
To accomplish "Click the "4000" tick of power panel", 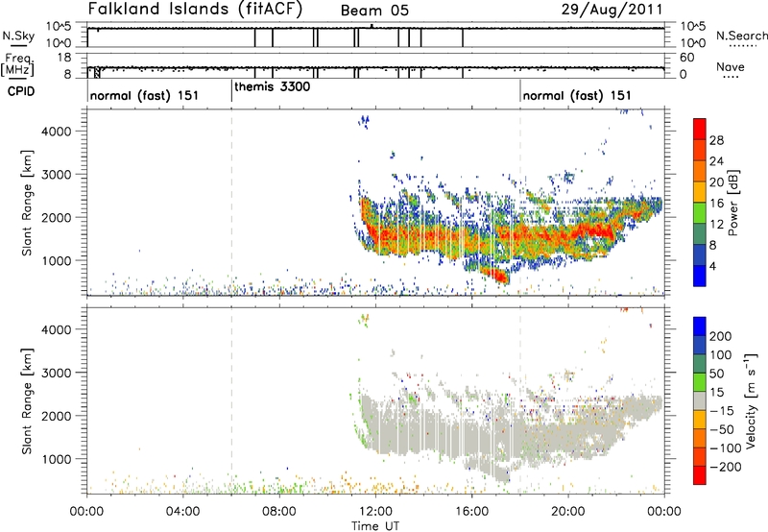I will (x=57, y=132).
